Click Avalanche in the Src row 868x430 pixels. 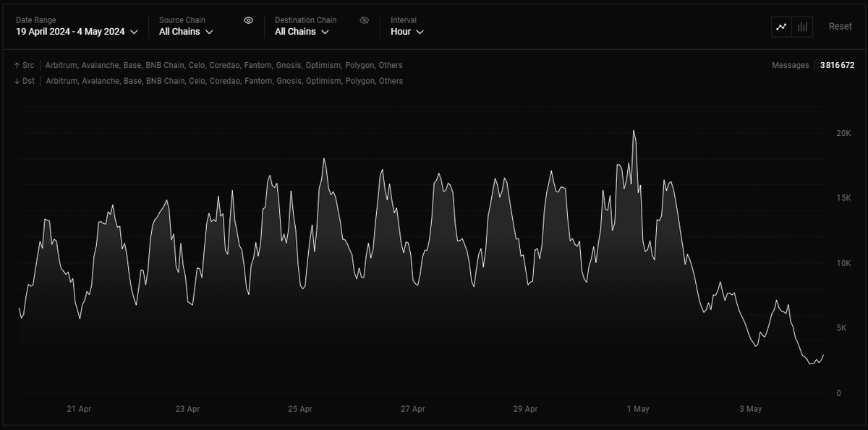[x=101, y=65]
